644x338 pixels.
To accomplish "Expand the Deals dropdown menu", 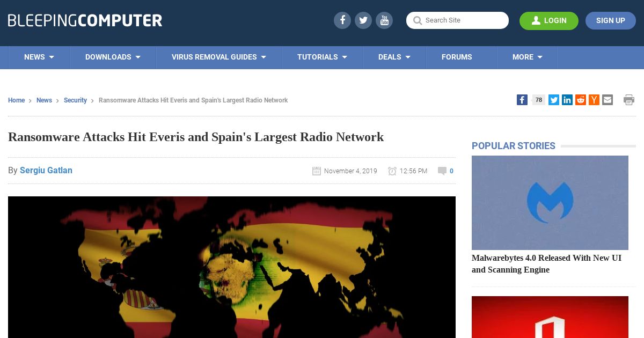I will click(x=394, y=57).
